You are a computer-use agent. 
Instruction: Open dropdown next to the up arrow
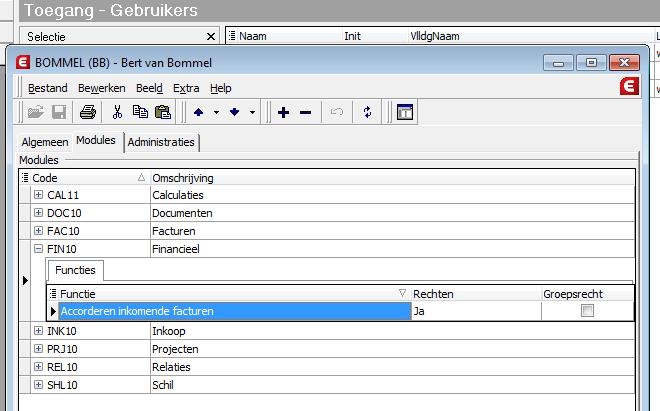point(216,112)
